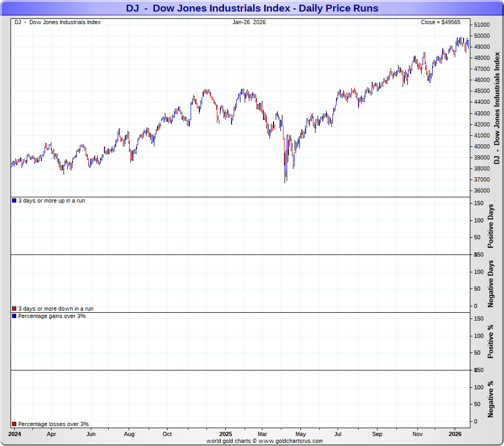This screenshot has width=504, height=446.
Task: Click the red Percentage losses over 3% swatch
Action: 14,424
